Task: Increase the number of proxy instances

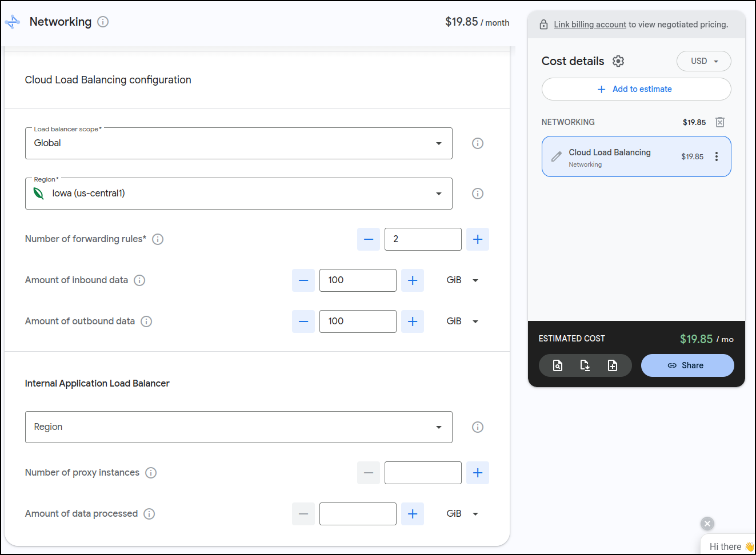Action: point(478,473)
